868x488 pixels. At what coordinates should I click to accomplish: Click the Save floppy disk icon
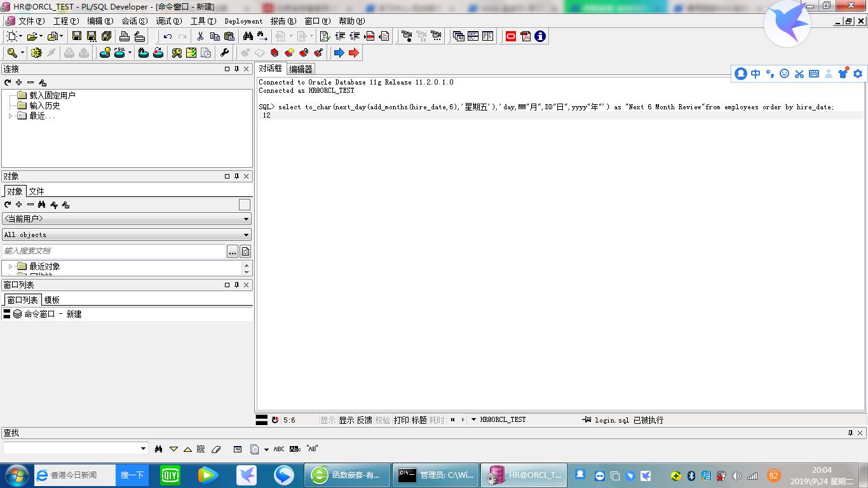(x=77, y=36)
